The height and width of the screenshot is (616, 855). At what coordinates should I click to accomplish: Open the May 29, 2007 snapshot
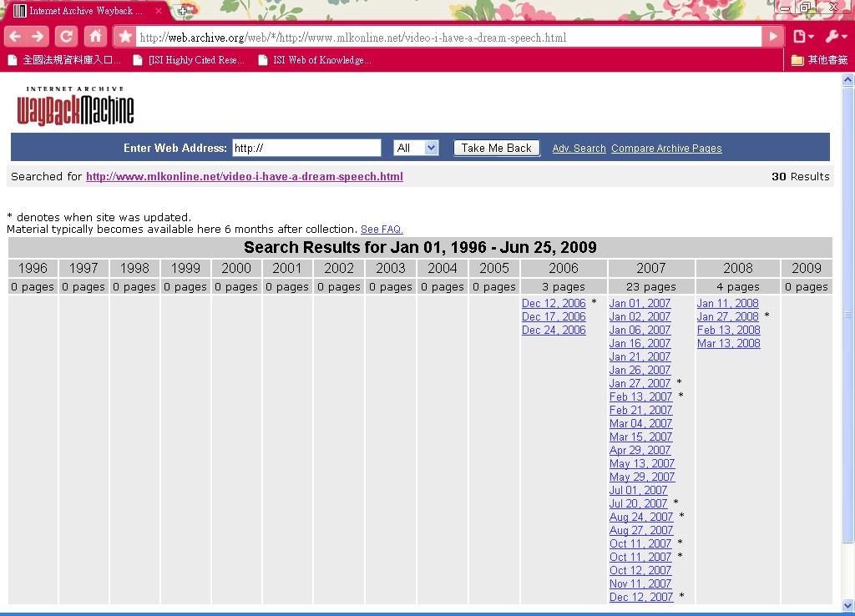(642, 477)
